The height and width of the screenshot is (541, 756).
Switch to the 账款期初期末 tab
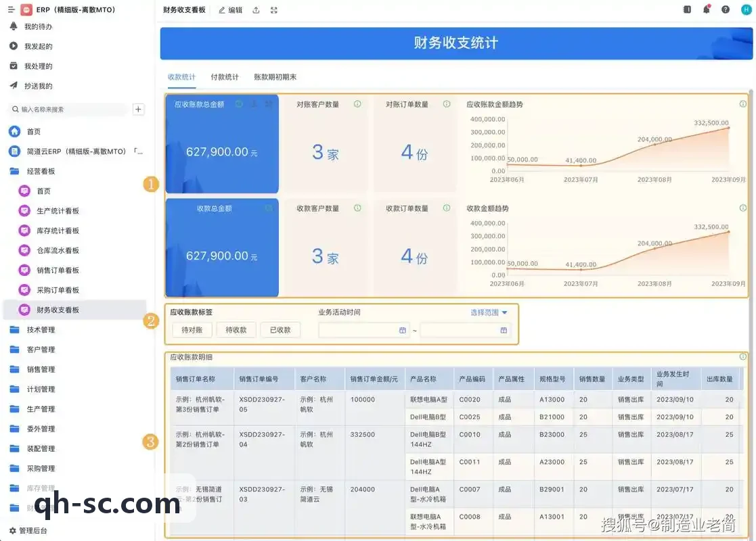click(x=275, y=77)
